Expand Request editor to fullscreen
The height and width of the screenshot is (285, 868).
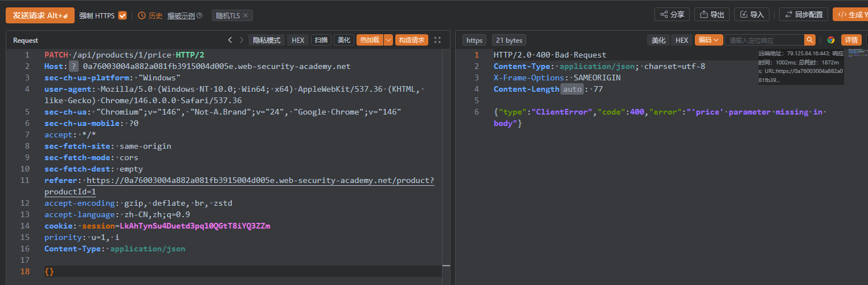click(x=437, y=40)
